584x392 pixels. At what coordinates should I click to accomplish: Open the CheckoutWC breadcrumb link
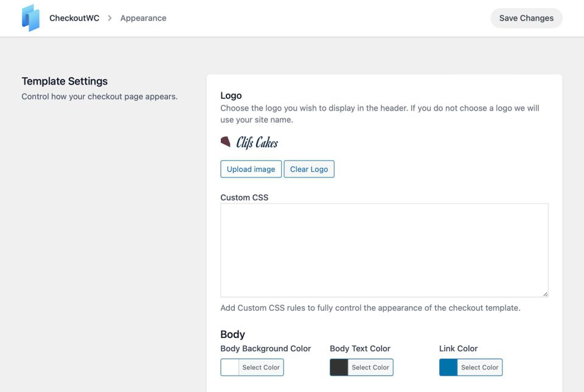tap(74, 18)
